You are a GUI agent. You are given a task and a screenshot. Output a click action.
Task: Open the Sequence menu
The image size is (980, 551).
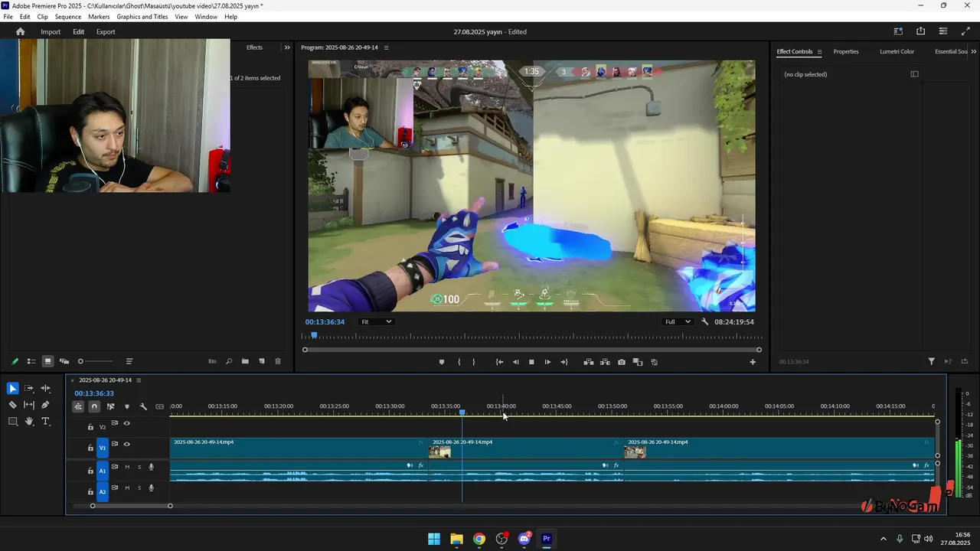[x=68, y=17]
